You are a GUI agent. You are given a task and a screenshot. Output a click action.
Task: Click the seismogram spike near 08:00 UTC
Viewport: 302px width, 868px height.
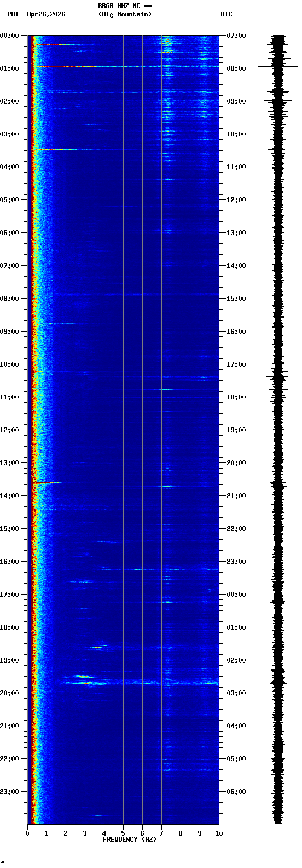click(x=278, y=66)
